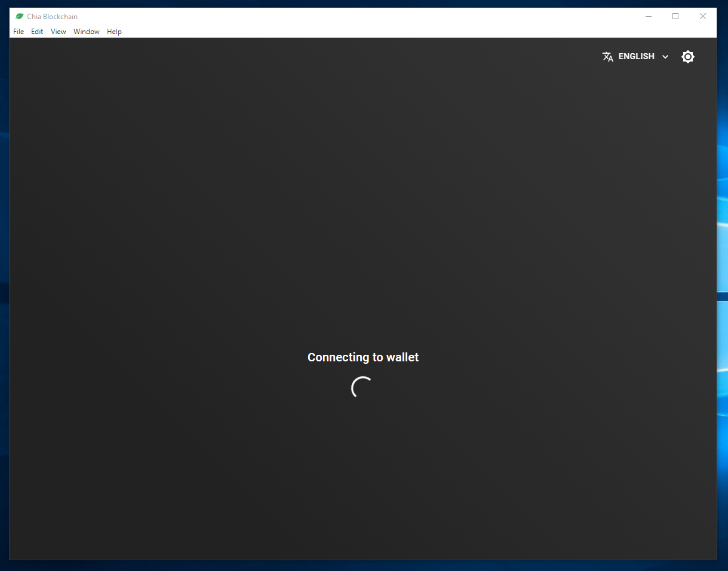Click the Chia leaf logo in title bar

(x=19, y=17)
